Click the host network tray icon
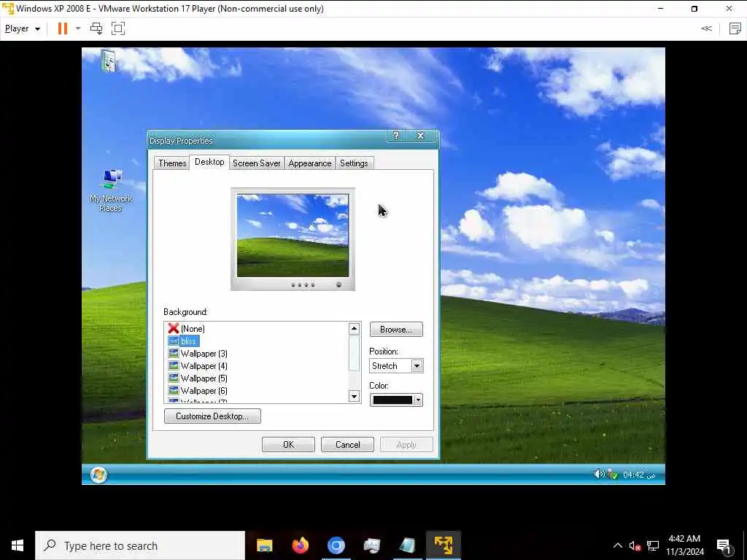Viewport: 747px width, 560px height. (653, 545)
